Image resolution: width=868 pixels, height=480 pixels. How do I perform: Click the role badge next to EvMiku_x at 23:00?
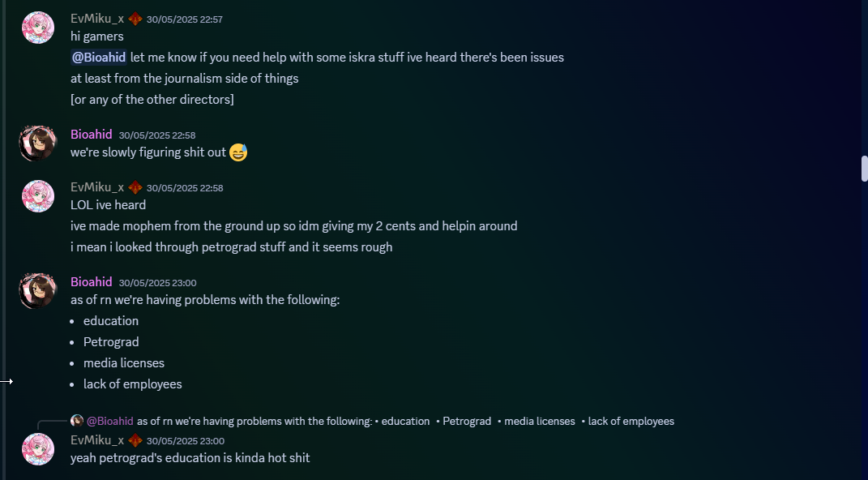pyautogui.click(x=135, y=441)
